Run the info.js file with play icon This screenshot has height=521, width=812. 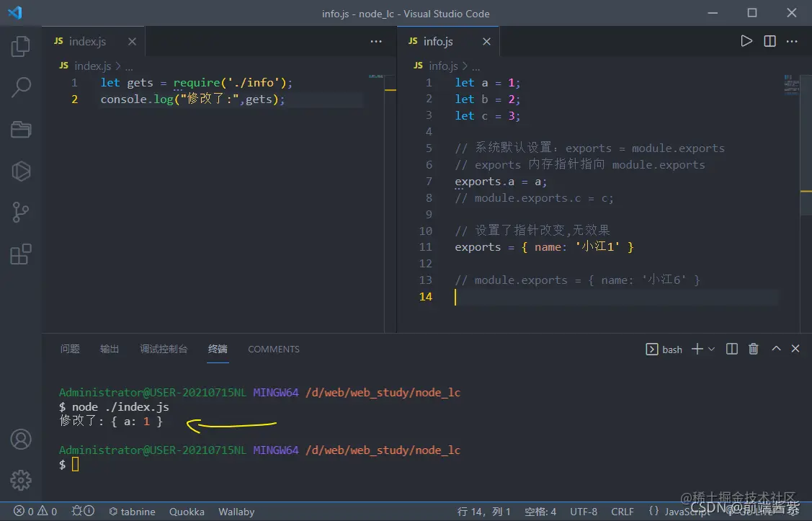746,41
